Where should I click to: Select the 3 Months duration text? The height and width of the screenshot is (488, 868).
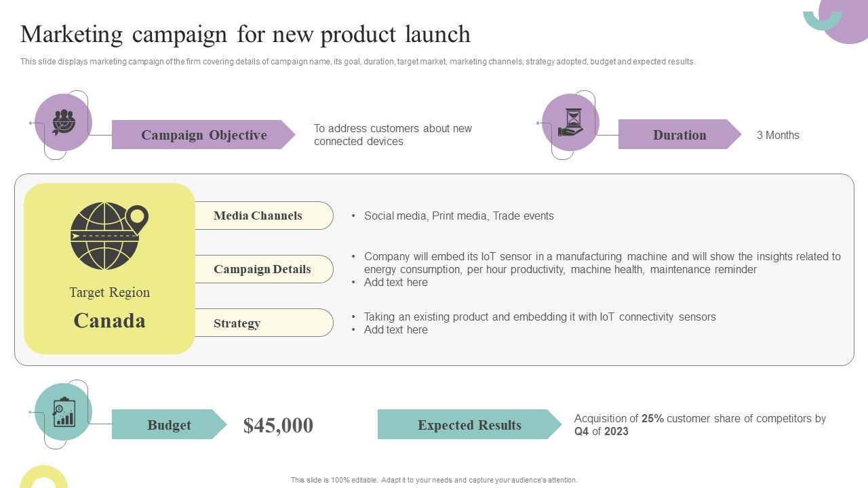click(x=778, y=135)
